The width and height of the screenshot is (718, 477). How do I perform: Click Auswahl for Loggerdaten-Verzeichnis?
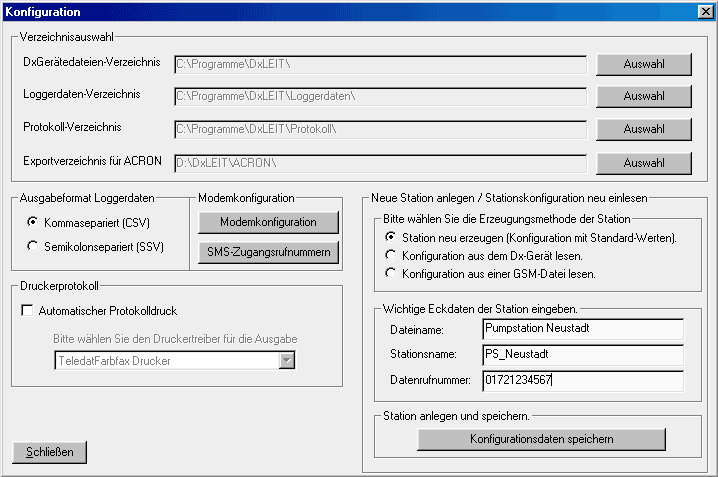[x=643, y=96]
